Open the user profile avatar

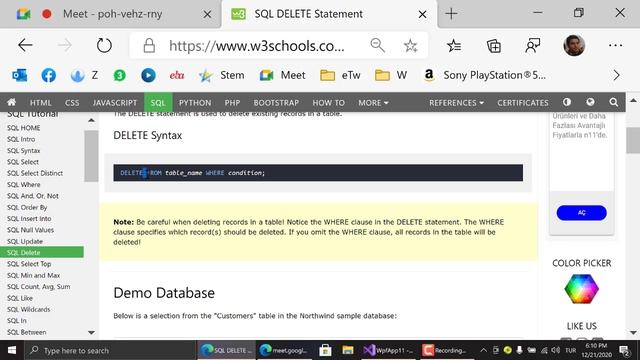tap(574, 45)
